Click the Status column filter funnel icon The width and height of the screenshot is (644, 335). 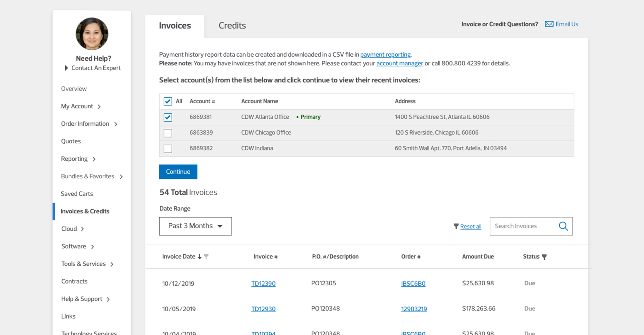tap(544, 257)
